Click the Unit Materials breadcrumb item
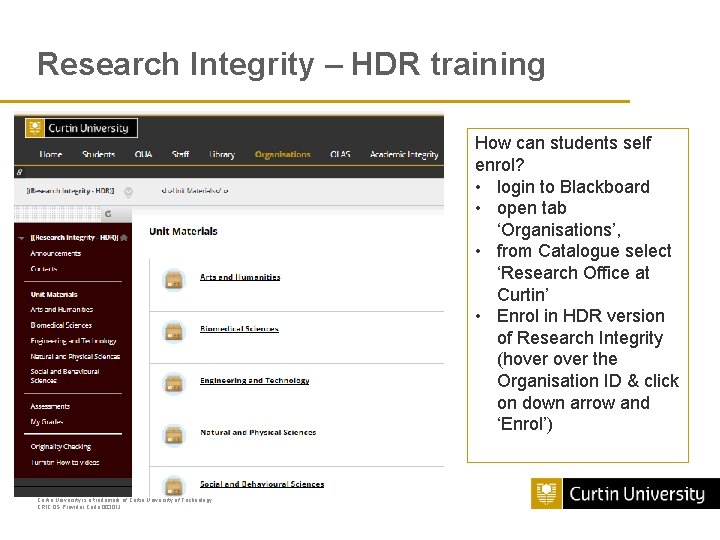Image resolution: width=720 pixels, height=540 pixels. 195,190
